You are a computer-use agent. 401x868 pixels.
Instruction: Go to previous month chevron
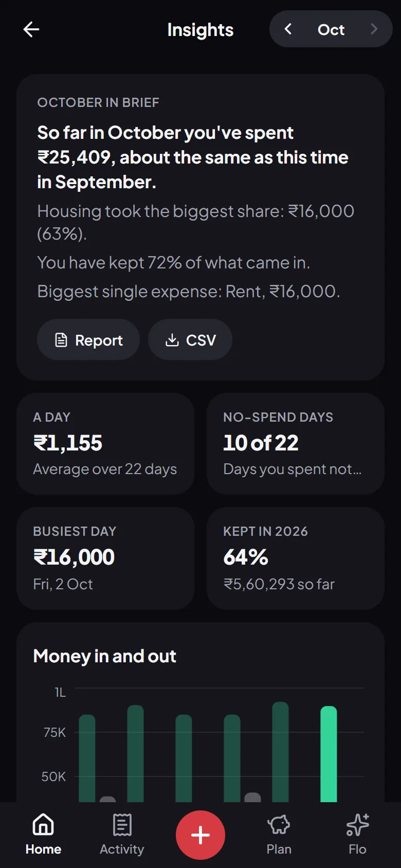coord(288,29)
